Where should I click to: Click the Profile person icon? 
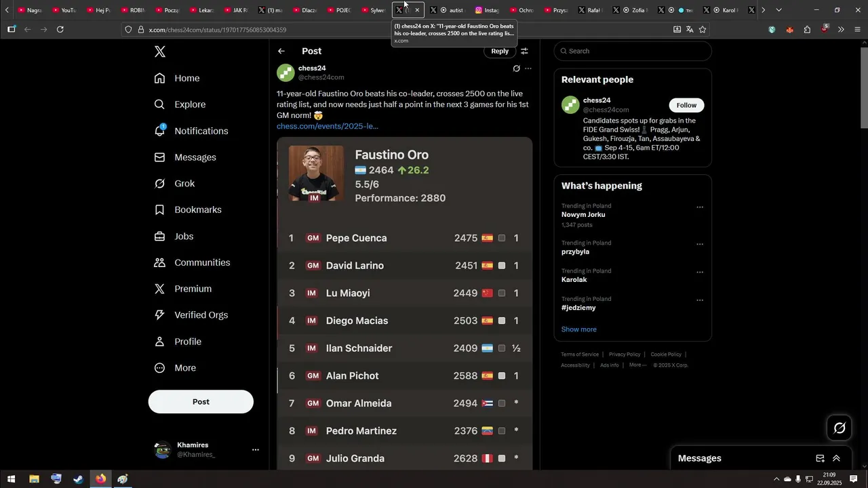[160, 342]
